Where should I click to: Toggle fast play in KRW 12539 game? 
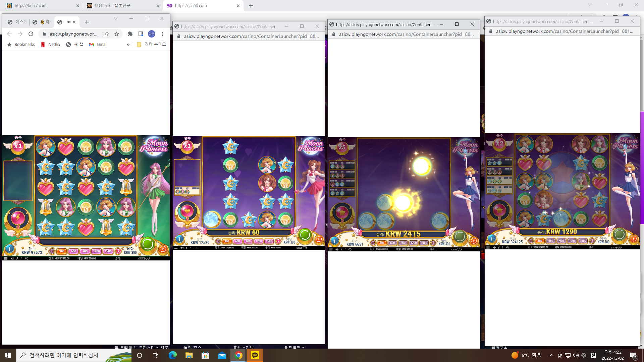tap(186, 248)
